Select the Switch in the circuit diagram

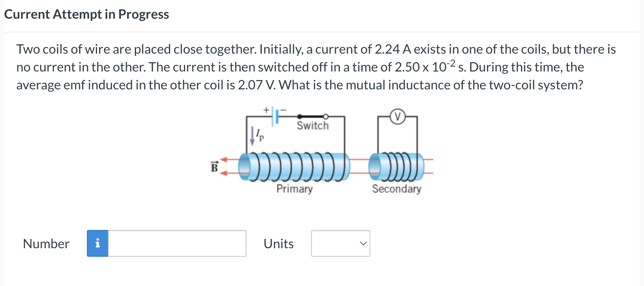313,116
